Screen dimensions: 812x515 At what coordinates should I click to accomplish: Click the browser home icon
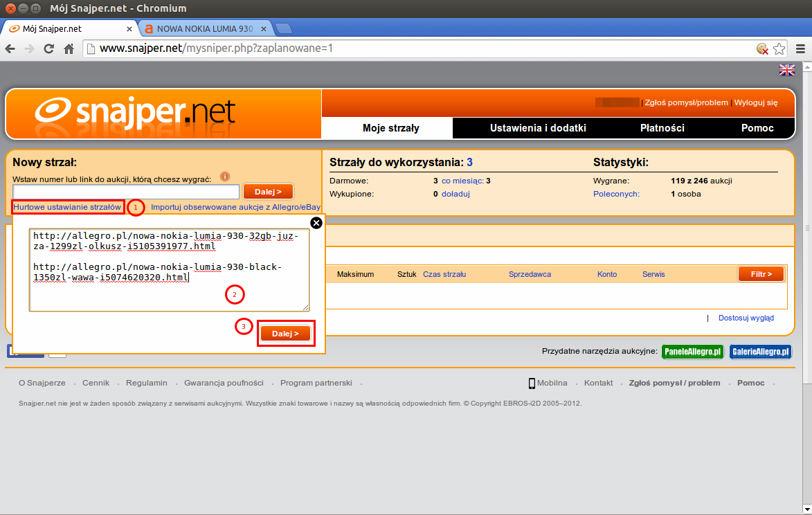pyautogui.click(x=69, y=48)
